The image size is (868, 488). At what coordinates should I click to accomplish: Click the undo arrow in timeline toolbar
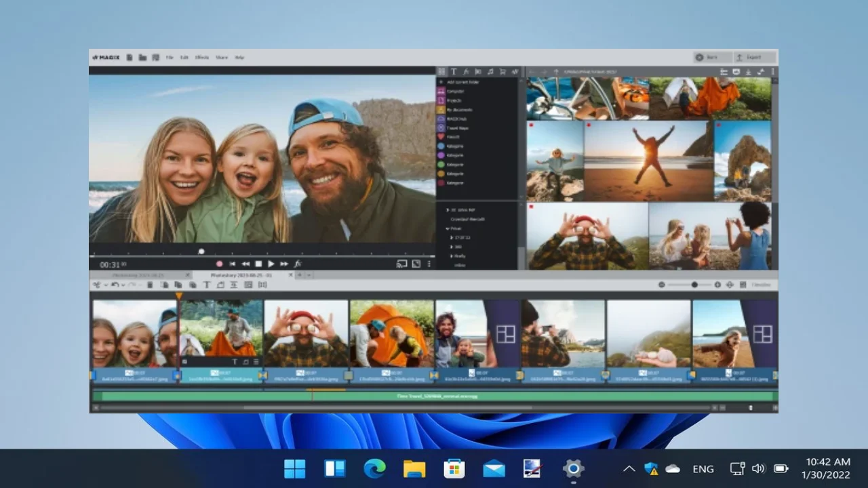pyautogui.click(x=115, y=285)
